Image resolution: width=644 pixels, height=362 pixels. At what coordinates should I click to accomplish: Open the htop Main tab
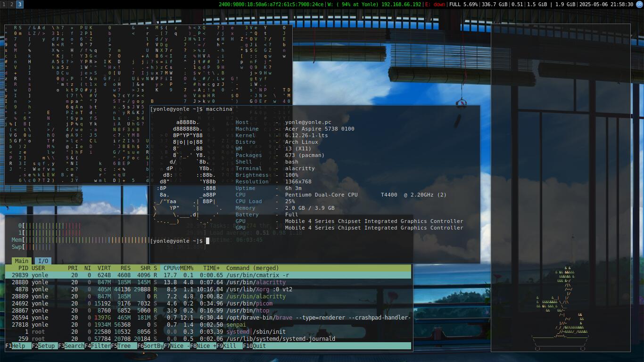click(22, 261)
